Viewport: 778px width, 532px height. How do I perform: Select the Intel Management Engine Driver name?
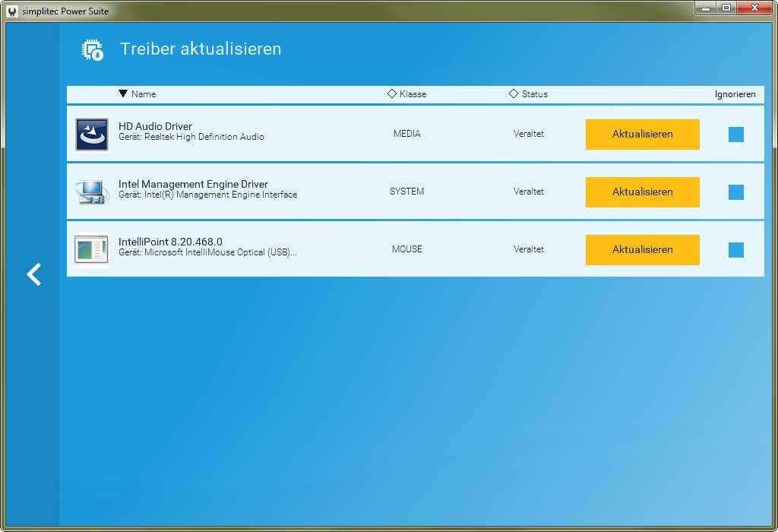point(193,184)
